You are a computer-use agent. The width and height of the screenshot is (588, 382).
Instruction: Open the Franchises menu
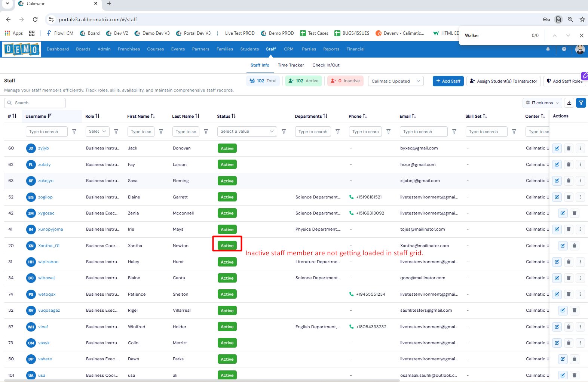(129, 49)
